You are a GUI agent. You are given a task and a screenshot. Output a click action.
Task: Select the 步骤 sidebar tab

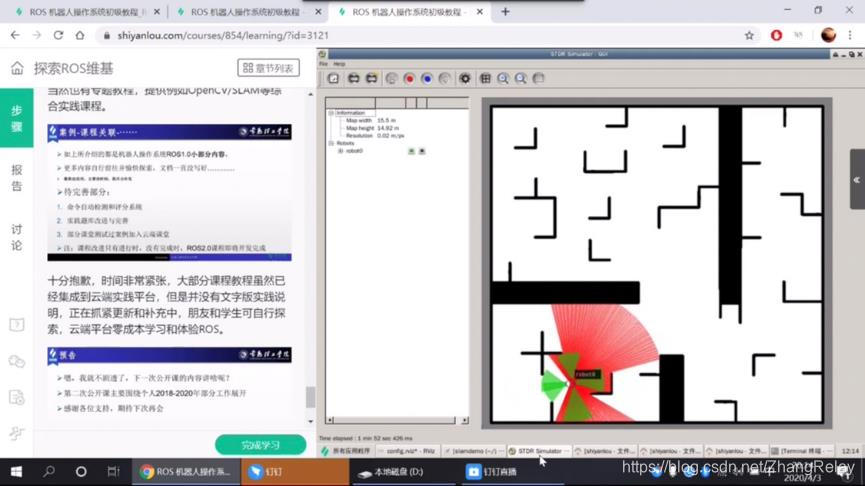17,118
